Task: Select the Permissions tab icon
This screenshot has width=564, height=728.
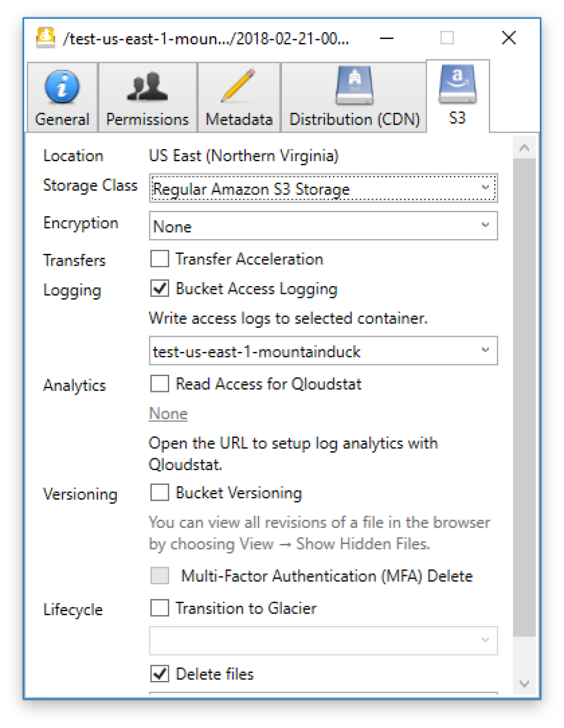Action: tap(147, 86)
